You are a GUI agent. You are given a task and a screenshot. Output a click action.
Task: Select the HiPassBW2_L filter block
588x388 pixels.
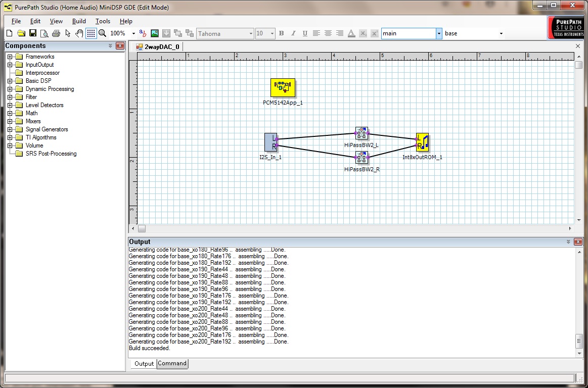click(361, 133)
